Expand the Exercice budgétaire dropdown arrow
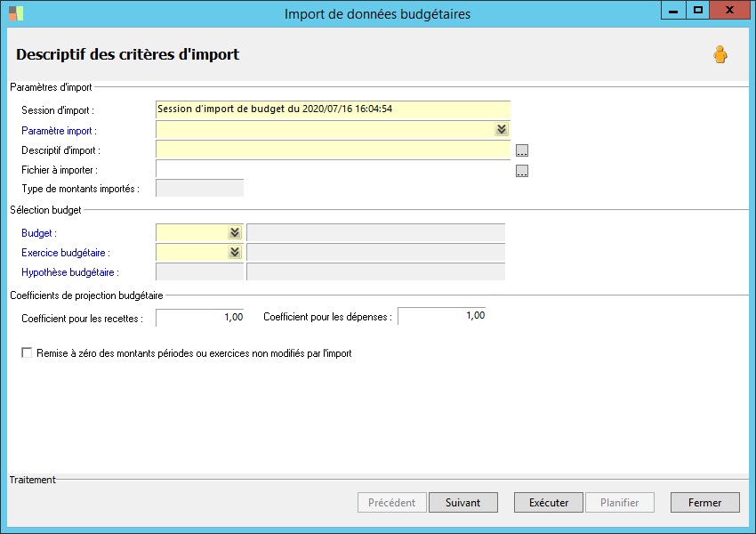Image resolution: width=756 pixels, height=534 pixels. point(235,252)
